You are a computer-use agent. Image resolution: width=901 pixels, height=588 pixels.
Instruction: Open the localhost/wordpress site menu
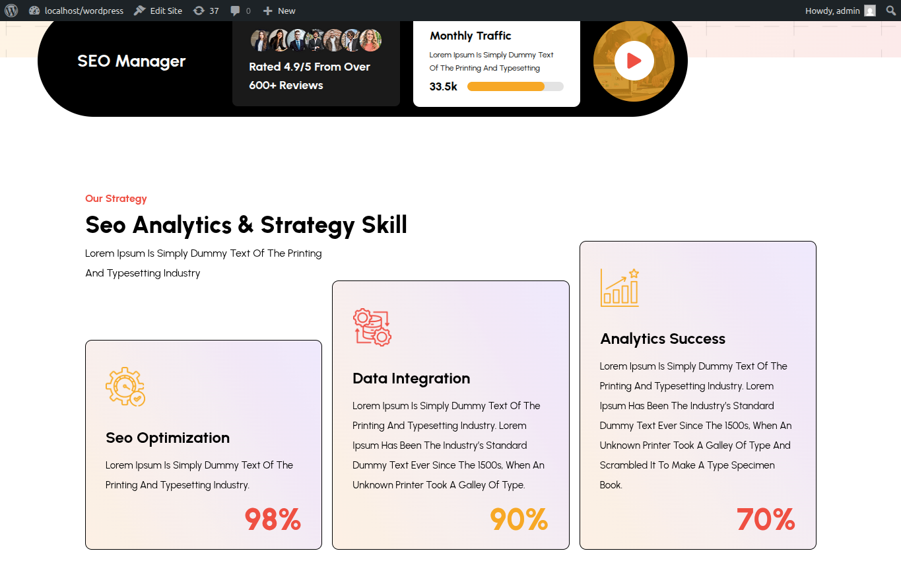pyautogui.click(x=76, y=11)
